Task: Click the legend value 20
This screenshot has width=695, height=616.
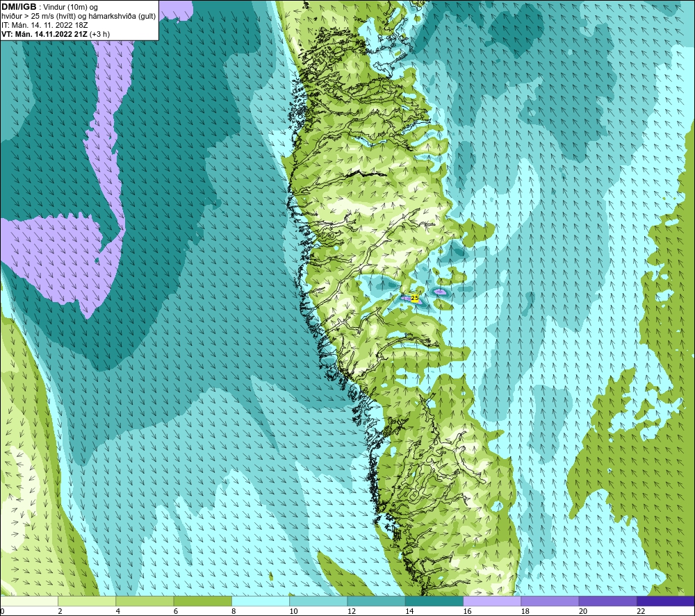Action: pyautogui.click(x=583, y=611)
